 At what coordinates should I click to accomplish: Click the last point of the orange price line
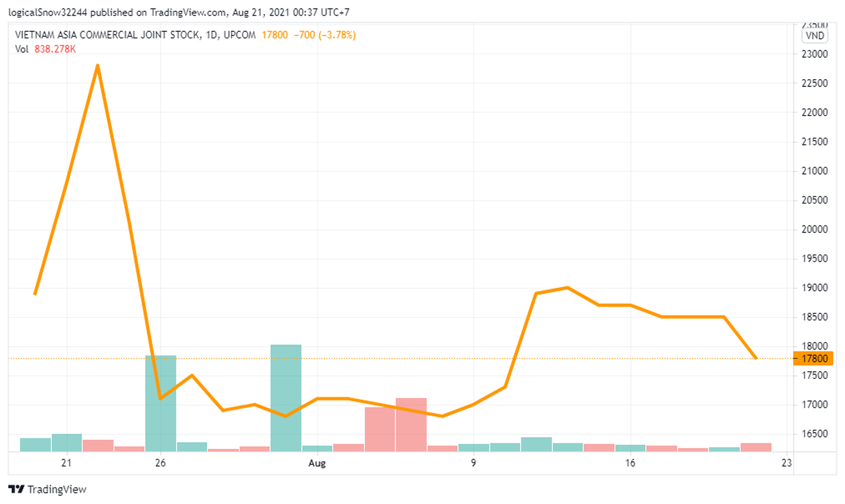(x=756, y=358)
